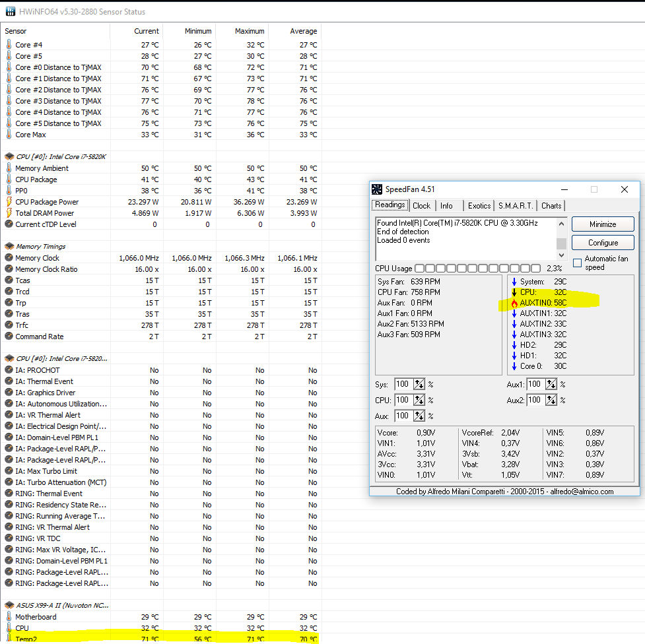The height and width of the screenshot is (644, 645).
Task: Adjust the Aux1 fan speed stepper
Action: point(551,384)
